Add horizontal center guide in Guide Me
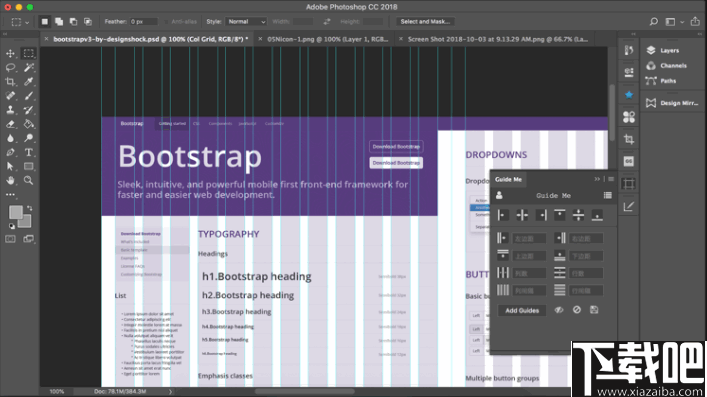Image resolution: width=707 pixels, height=397 pixels. (578, 215)
